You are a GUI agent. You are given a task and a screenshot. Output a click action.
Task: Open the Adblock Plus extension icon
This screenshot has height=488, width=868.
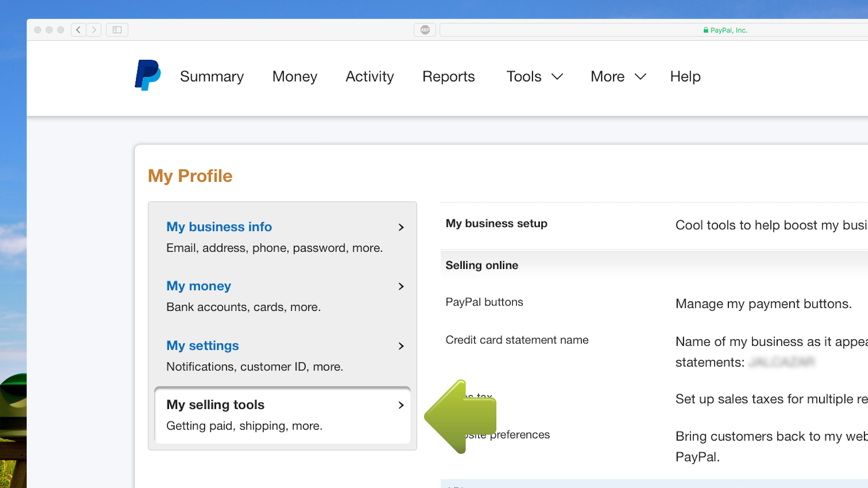(425, 30)
